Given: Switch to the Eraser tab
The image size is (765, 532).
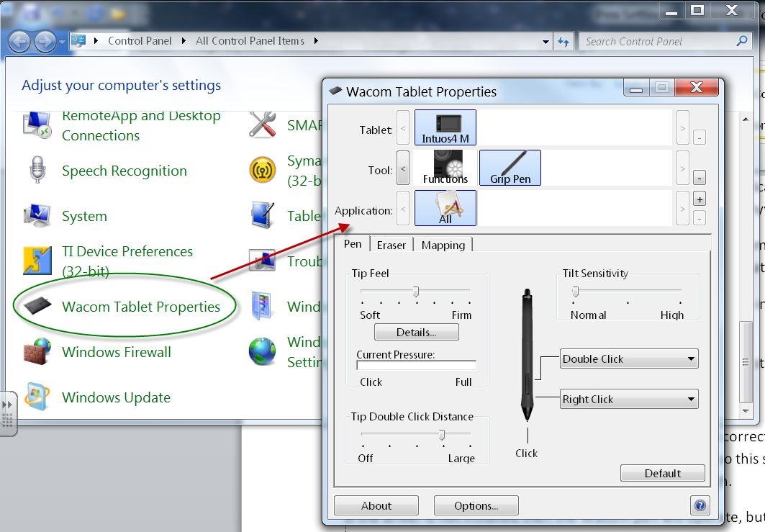Looking at the screenshot, I should tap(391, 245).
